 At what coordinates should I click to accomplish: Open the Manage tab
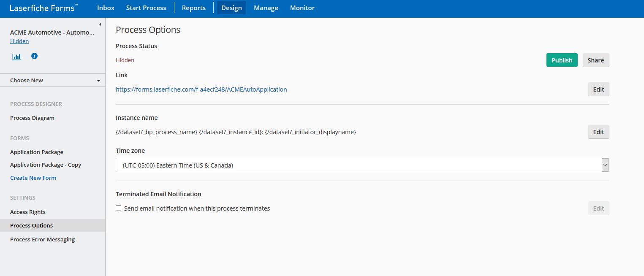[266, 8]
